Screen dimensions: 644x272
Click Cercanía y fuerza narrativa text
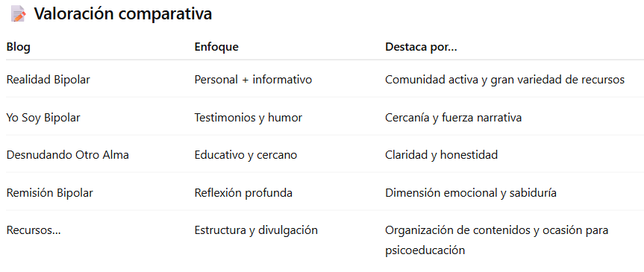coord(454,118)
